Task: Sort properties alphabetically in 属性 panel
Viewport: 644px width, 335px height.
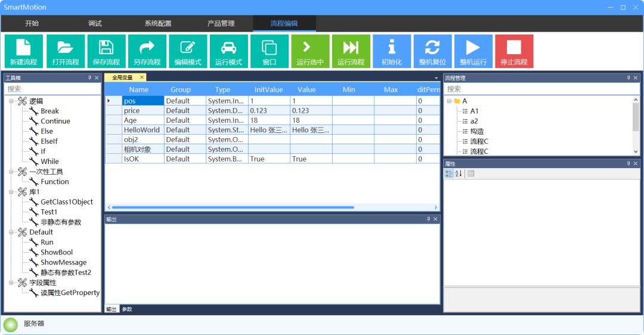Action: [459, 173]
